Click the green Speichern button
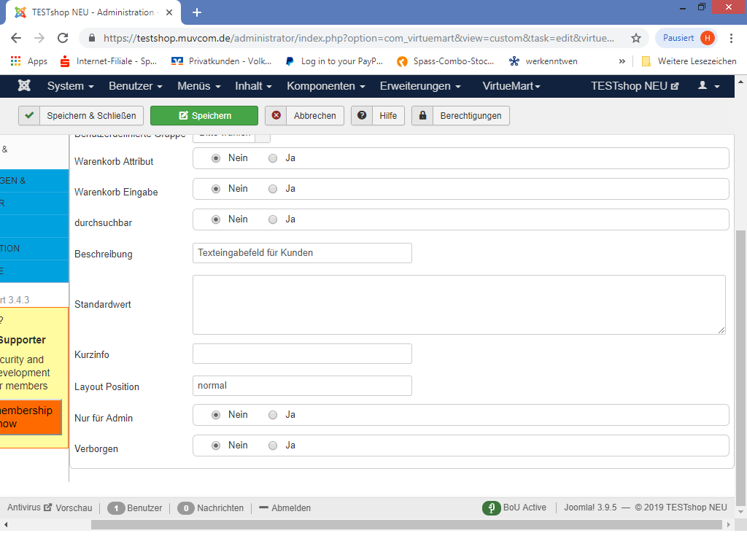Viewport: 747px width, 560px height. click(x=204, y=116)
